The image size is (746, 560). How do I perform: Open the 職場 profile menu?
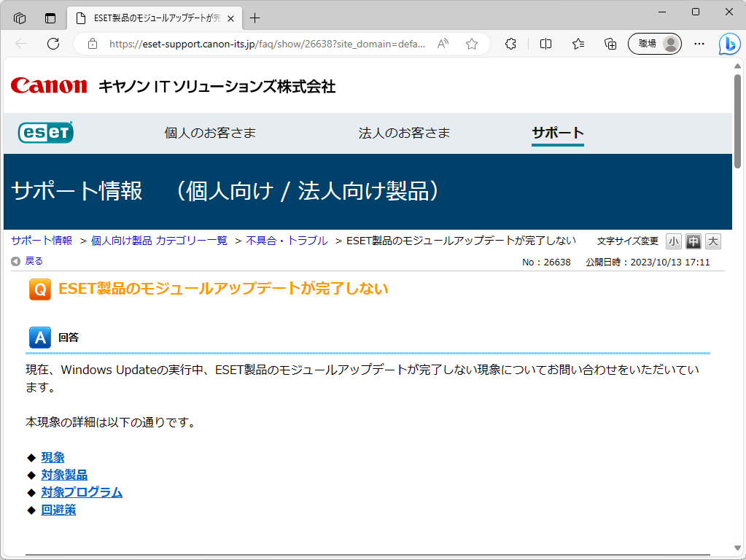point(653,44)
